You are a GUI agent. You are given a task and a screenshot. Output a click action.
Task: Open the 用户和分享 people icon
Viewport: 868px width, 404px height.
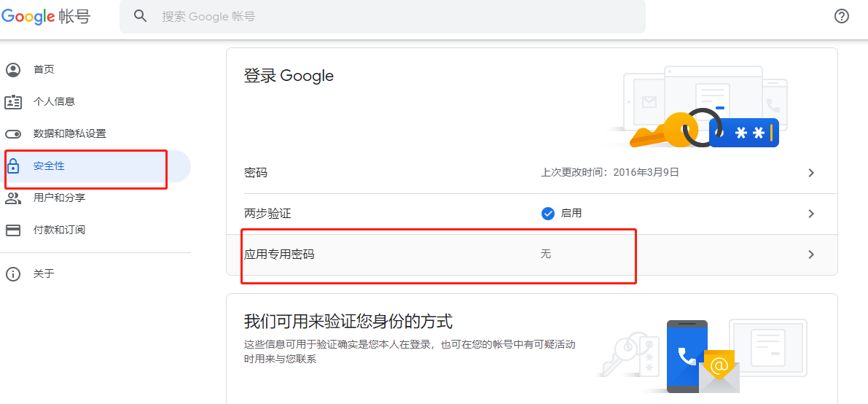[x=12, y=198]
